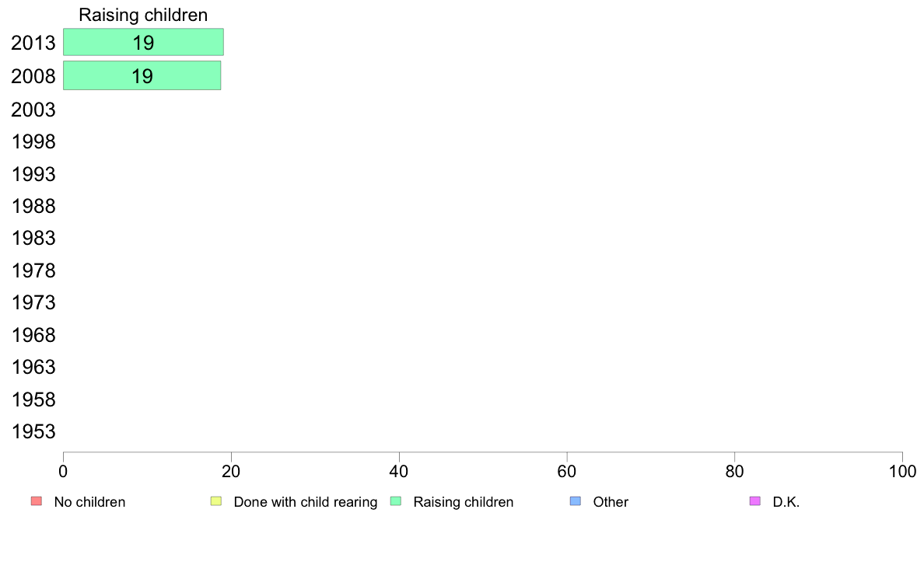Image resolution: width=924 pixels, height=572 pixels.
Task: Click the 2013 Raising children bar
Action: click(143, 42)
